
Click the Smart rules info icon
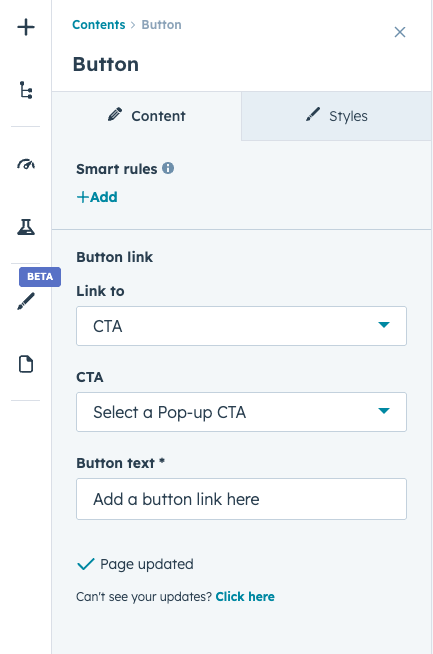[x=168, y=168]
